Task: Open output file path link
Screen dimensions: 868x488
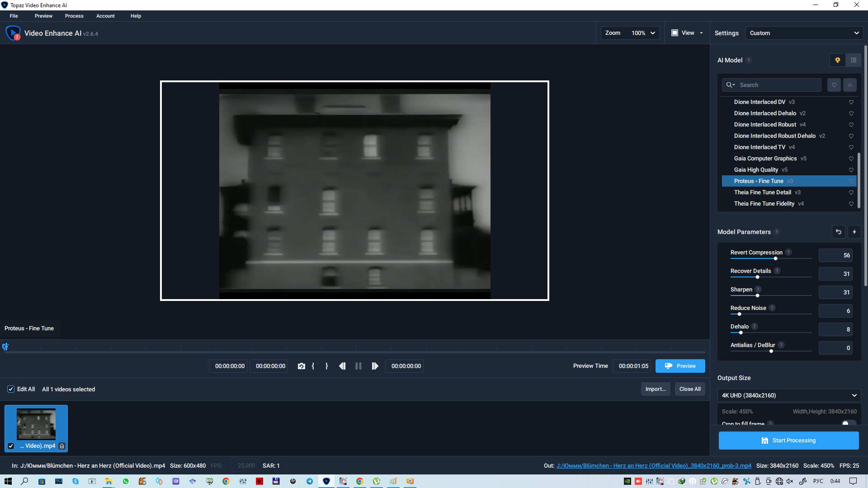Action: 654,466
